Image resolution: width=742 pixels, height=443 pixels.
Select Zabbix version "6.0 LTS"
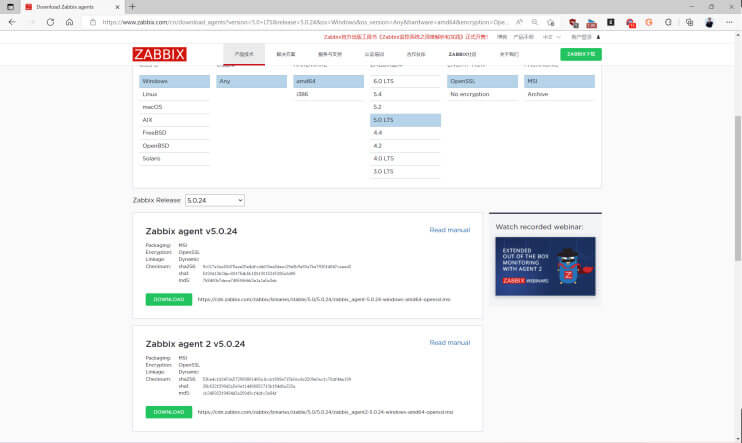pyautogui.click(x=405, y=81)
